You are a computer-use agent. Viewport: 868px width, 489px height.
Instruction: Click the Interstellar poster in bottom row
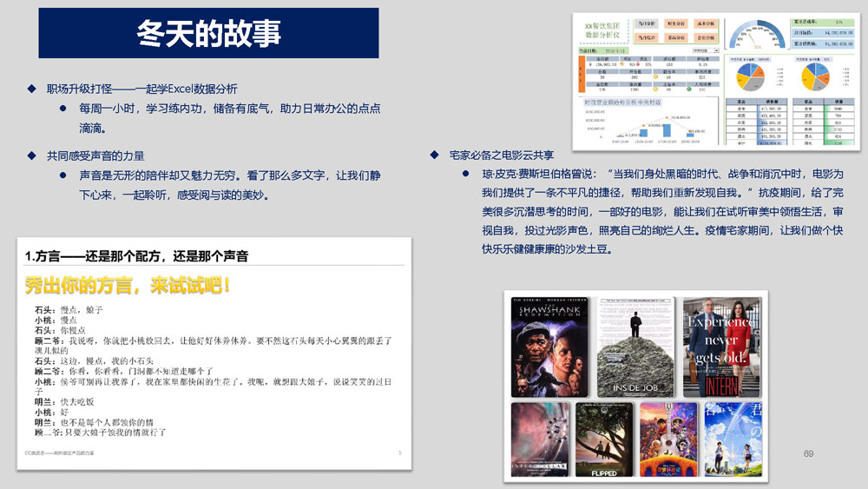point(540,439)
